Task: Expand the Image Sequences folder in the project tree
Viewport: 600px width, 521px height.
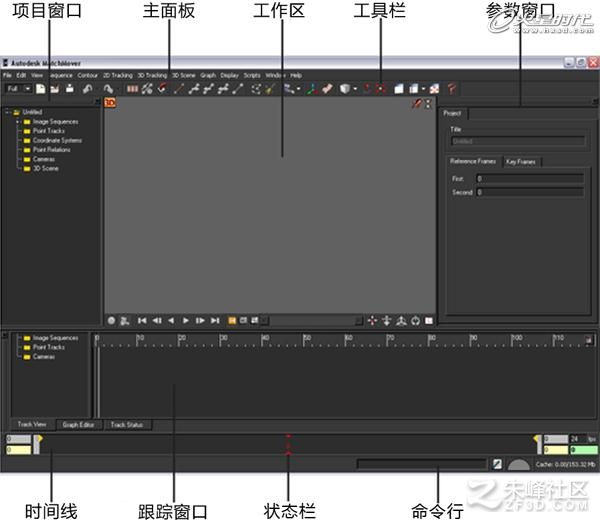Action: click(x=17, y=122)
